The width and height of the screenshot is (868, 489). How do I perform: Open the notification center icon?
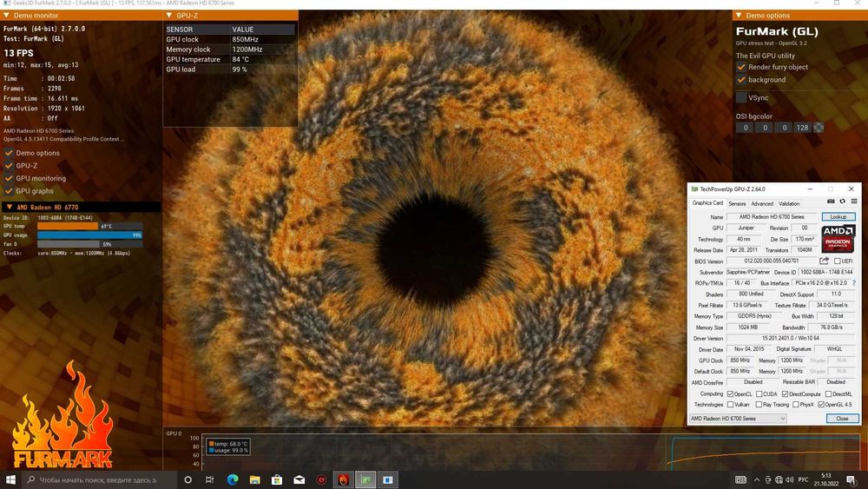(852, 479)
